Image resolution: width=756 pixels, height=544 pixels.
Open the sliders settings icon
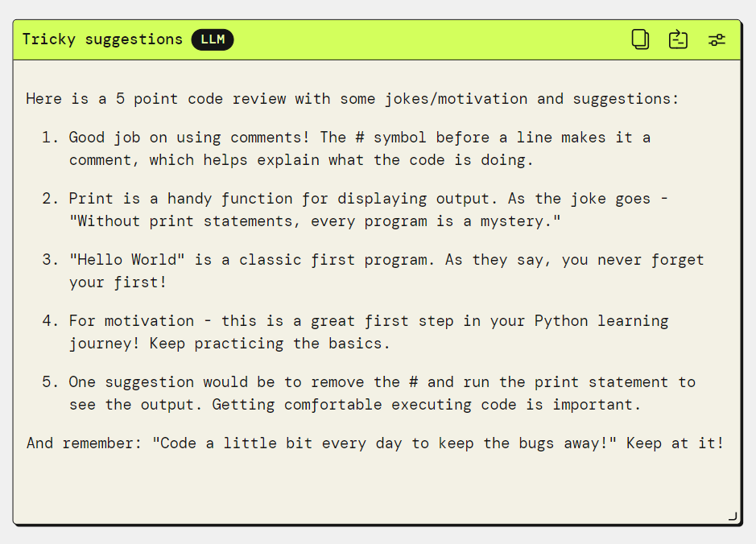coord(717,40)
